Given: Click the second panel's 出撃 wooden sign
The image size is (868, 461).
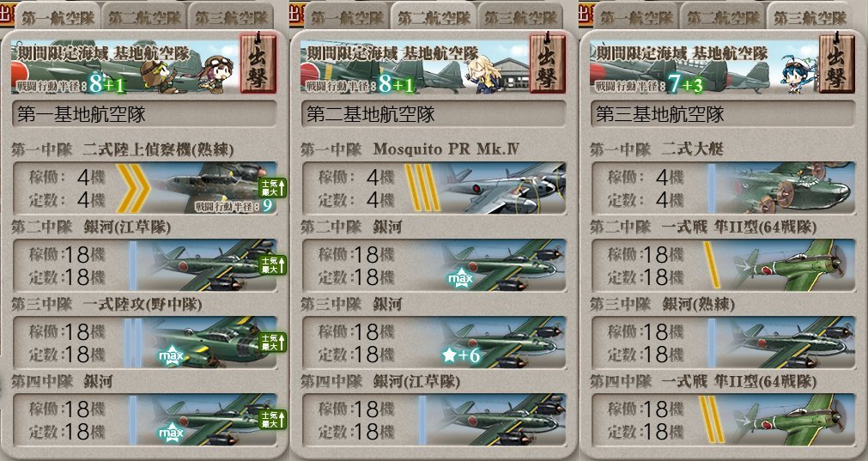Looking at the screenshot, I should tap(547, 63).
